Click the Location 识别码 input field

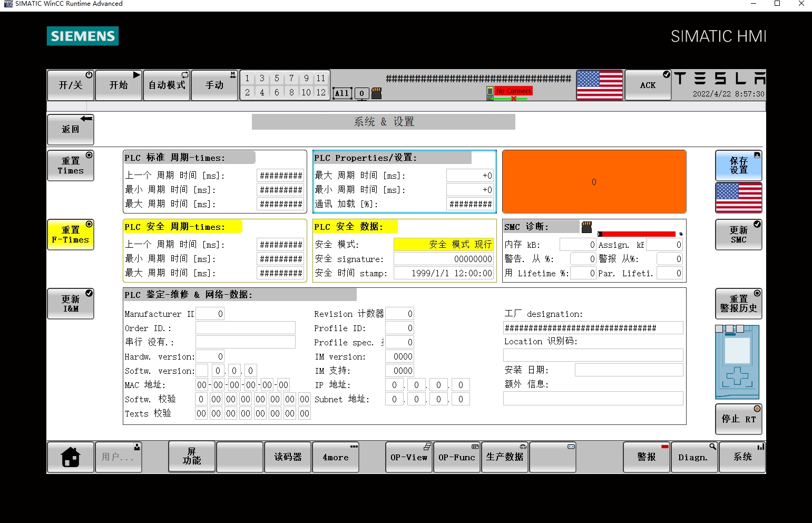tap(593, 355)
